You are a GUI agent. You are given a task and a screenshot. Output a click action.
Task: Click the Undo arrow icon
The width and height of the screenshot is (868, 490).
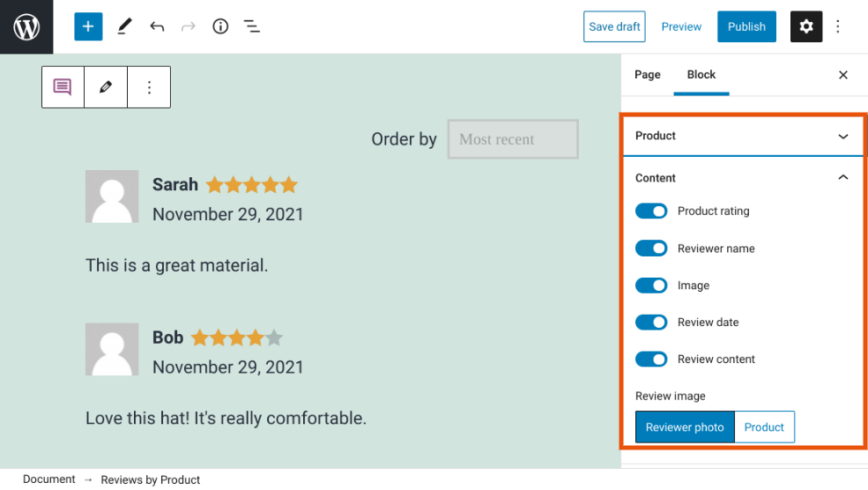tap(157, 26)
